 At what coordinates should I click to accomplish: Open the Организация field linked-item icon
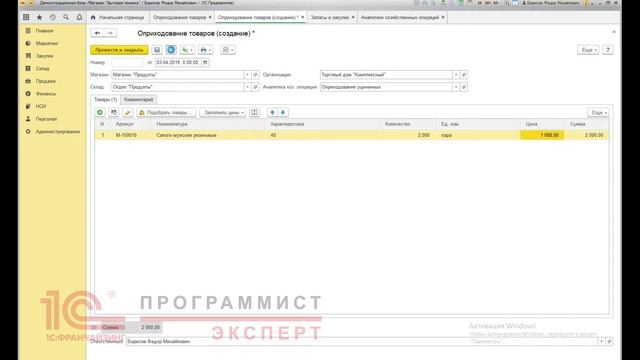pyautogui.click(x=464, y=75)
